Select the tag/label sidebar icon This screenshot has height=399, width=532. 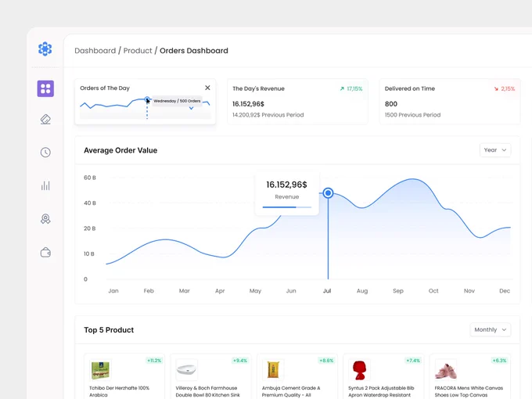(x=45, y=120)
